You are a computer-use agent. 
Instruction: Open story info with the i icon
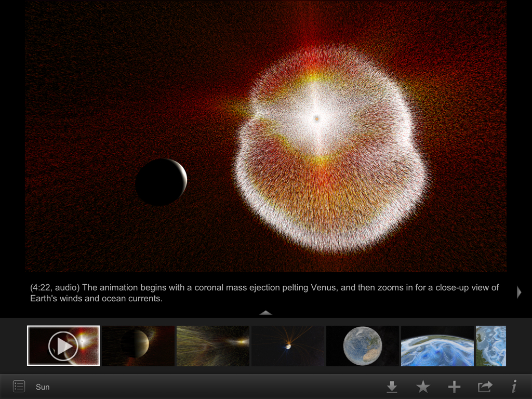(x=515, y=386)
